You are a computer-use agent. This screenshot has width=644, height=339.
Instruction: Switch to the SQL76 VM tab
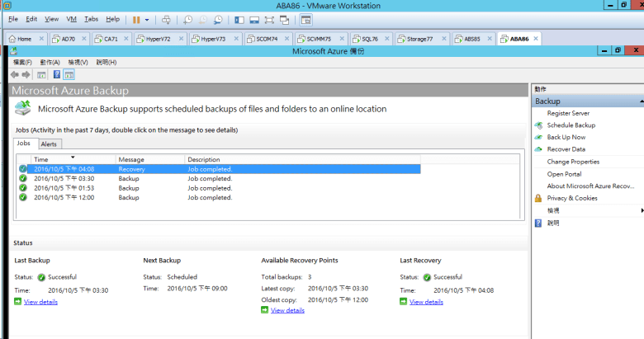point(367,39)
